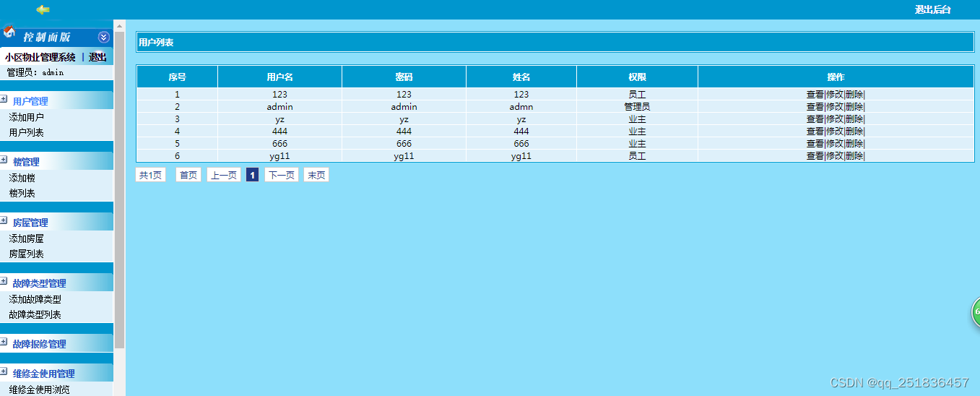Open 添加房屋 in the sidebar
Screen dimensions: 980x396
pyautogui.click(x=27, y=238)
